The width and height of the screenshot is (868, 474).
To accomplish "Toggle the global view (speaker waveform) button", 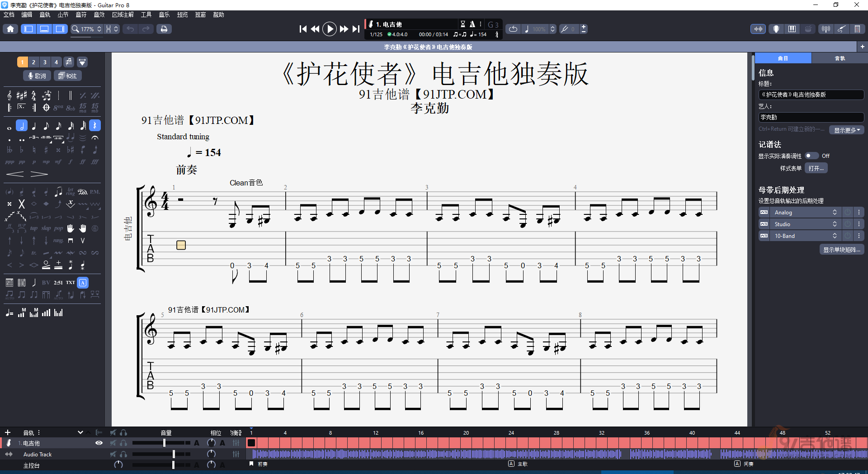I will tap(758, 29).
